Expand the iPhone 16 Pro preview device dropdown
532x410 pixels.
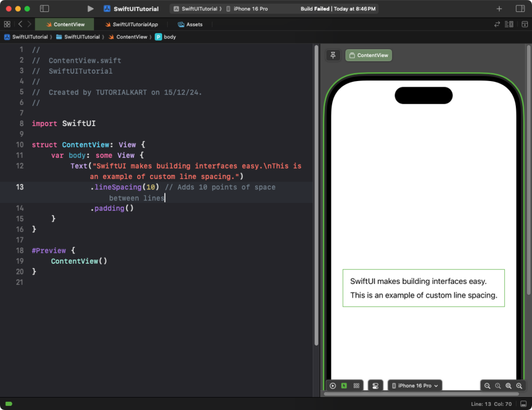[415, 386]
